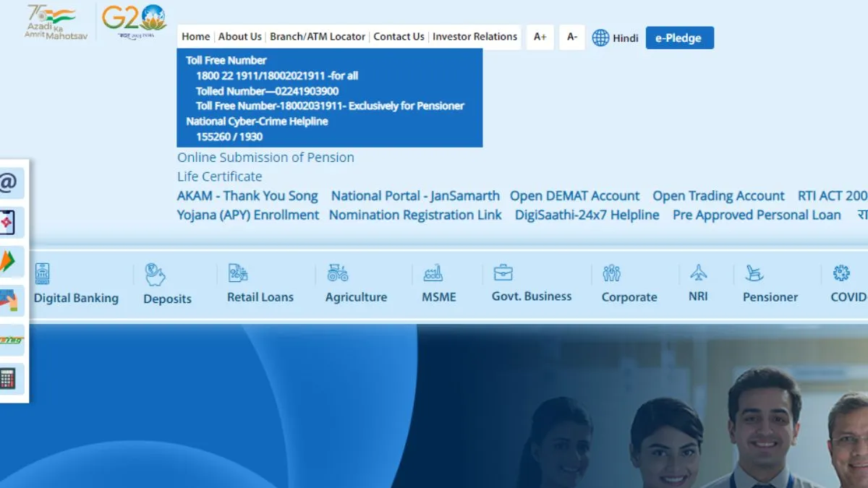This screenshot has width=868, height=488.
Task: Expand the Govt. Business menu
Action: pyautogui.click(x=532, y=296)
